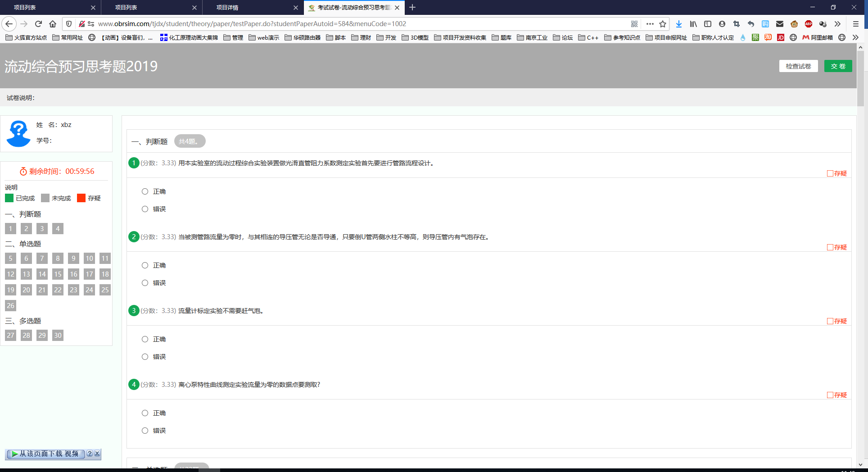Image resolution: width=868 pixels, height=472 pixels.
Task: Open the Adblock Plus ABP icon
Action: [809, 24]
